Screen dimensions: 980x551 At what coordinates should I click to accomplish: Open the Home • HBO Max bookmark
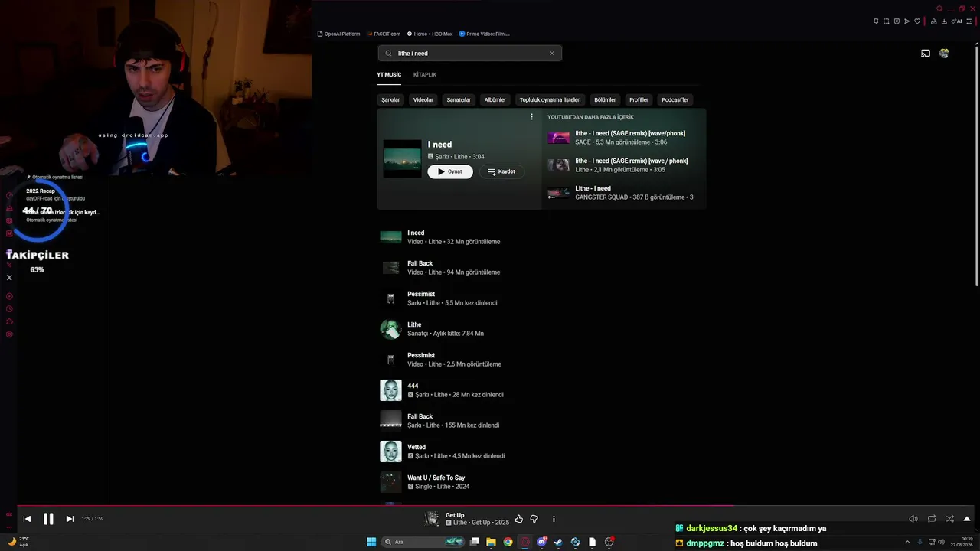point(430,34)
